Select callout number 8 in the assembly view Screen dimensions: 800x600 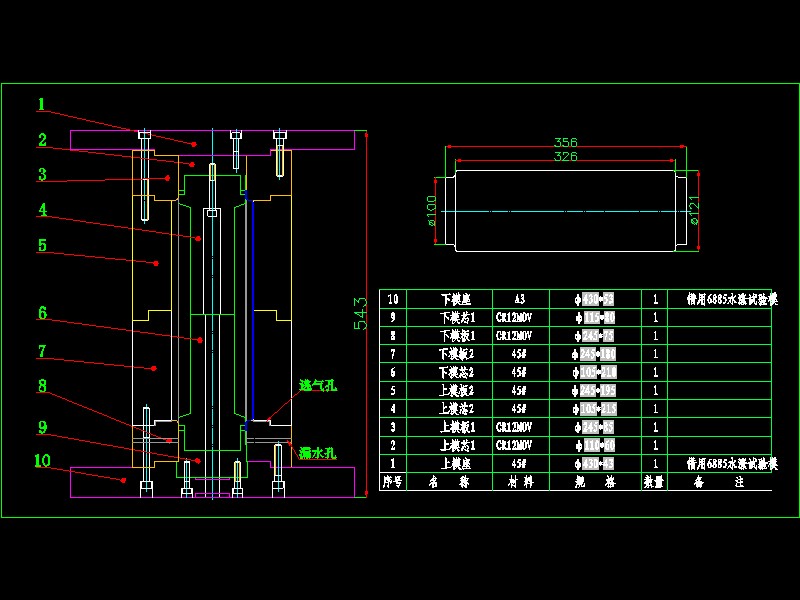42,386
